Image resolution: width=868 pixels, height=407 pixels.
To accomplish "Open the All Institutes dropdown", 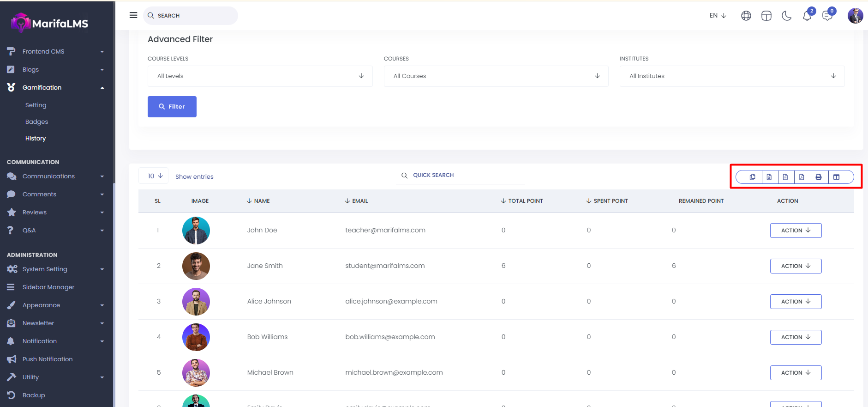I will coord(732,76).
